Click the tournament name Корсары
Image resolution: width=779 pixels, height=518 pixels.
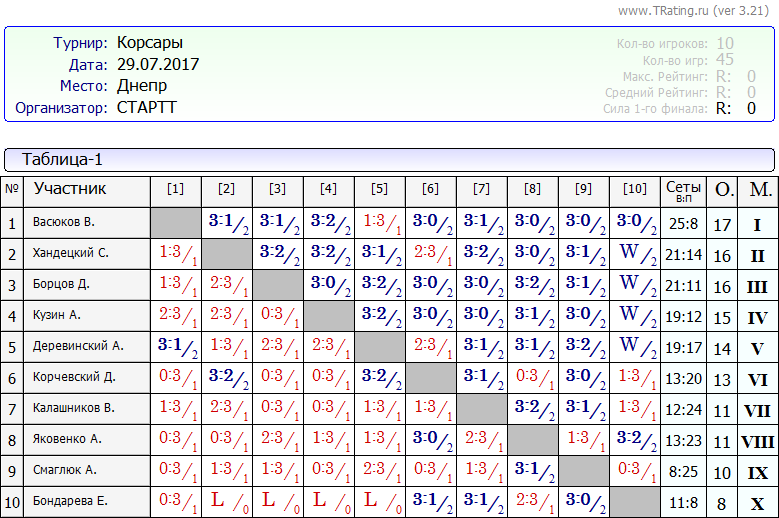pos(150,43)
